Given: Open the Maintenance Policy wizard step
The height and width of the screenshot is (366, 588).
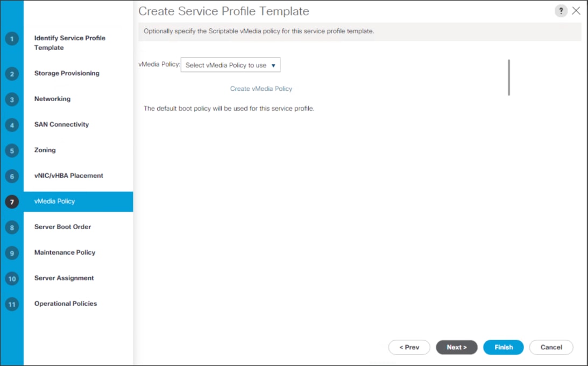Looking at the screenshot, I should coord(65,253).
